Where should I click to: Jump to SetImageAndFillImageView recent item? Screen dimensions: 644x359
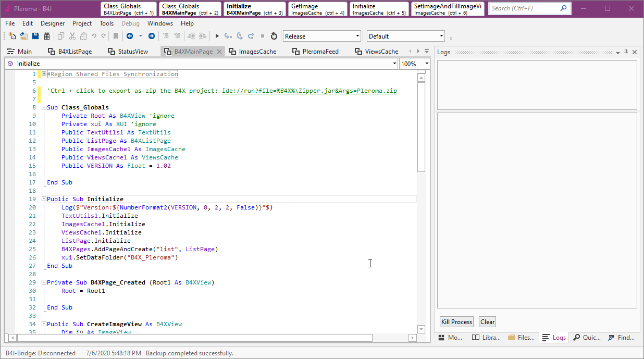[x=448, y=9]
